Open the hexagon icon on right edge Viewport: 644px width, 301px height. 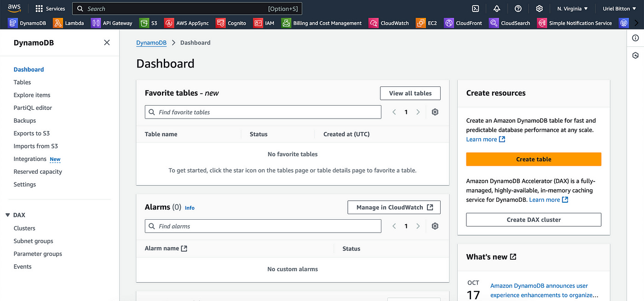[x=635, y=55]
